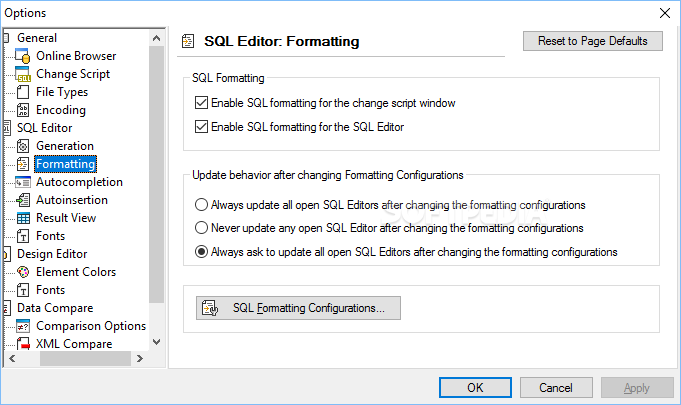Click the Online Browser icon in tree
681x405 pixels.
point(23,56)
